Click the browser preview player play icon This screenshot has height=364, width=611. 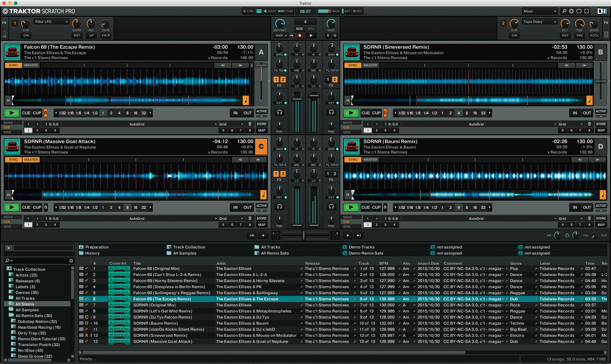[9, 248]
